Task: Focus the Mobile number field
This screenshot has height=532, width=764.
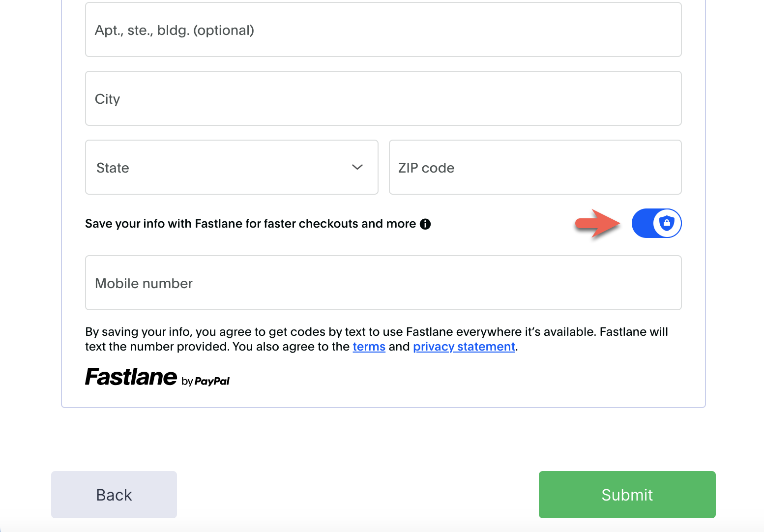Action: 383,283
